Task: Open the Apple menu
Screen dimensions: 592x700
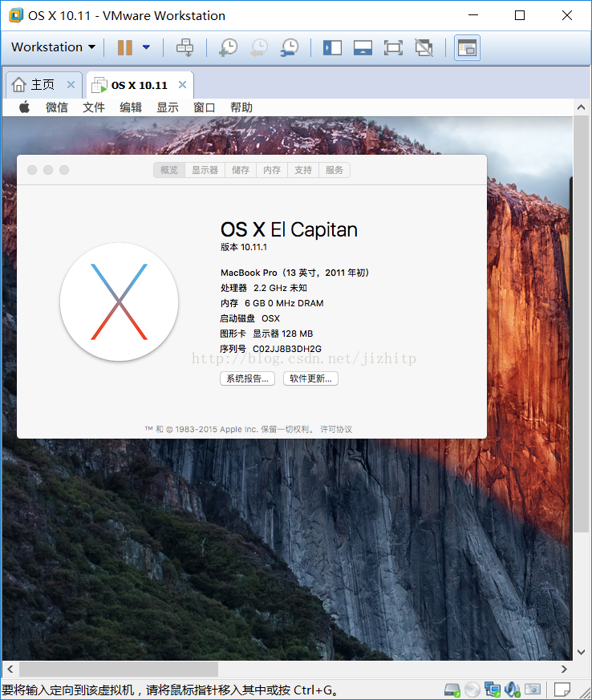Action: coord(24,107)
